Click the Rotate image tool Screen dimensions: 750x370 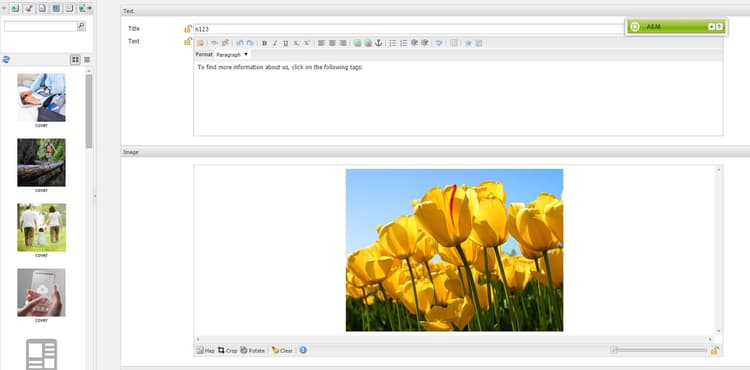[252, 350]
